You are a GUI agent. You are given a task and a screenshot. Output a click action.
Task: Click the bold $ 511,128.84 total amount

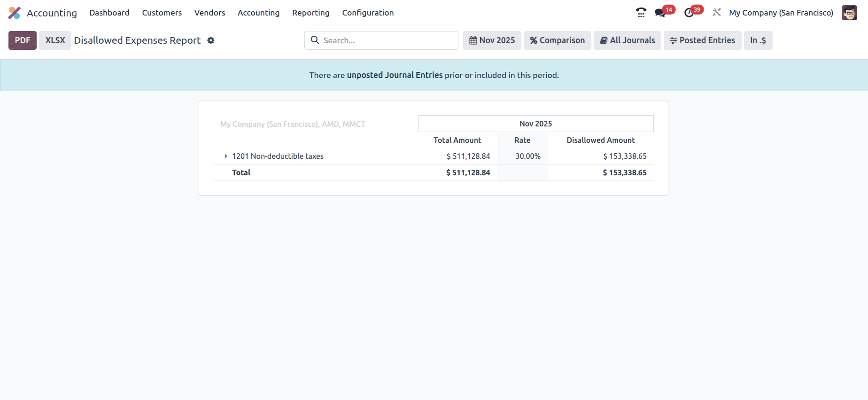pos(468,173)
